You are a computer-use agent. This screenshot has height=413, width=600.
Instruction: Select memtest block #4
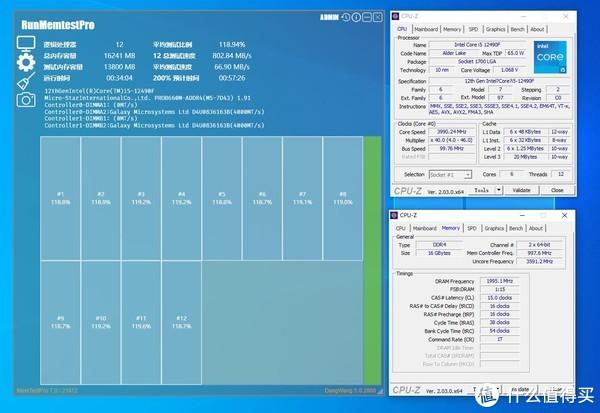(x=182, y=198)
